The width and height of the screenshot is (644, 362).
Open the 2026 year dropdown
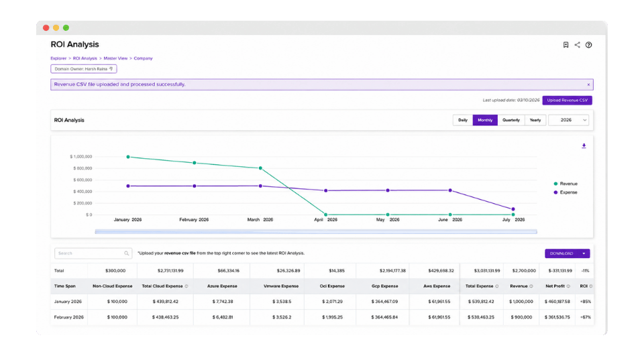(x=569, y=120)
